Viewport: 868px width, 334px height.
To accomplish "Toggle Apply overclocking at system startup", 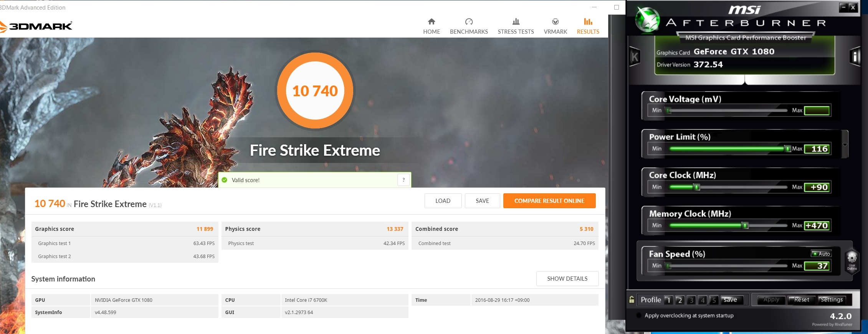I will click(639, 316).
